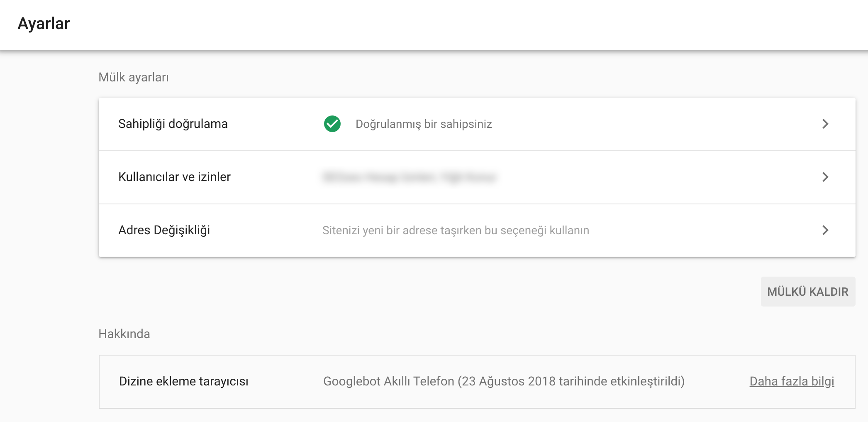Click the Googlebot Akıllı Telefon crawler text
868x422 pixels.
click(x=504, y=381)
